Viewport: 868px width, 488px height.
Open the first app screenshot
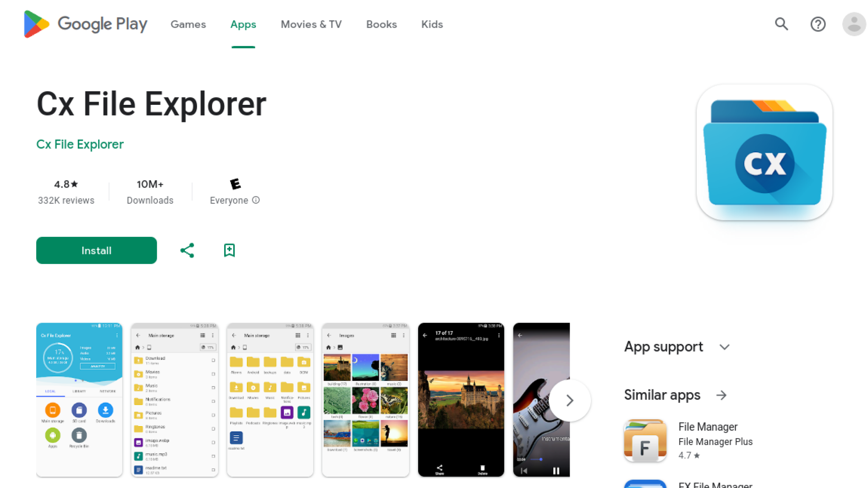79,400
